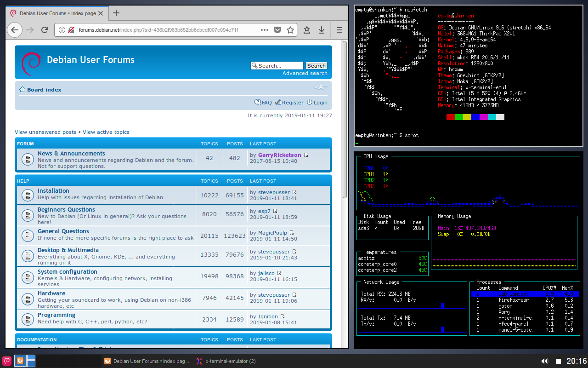Open the forum Login link
The image size is (588, 368).
tap(317, 103)
